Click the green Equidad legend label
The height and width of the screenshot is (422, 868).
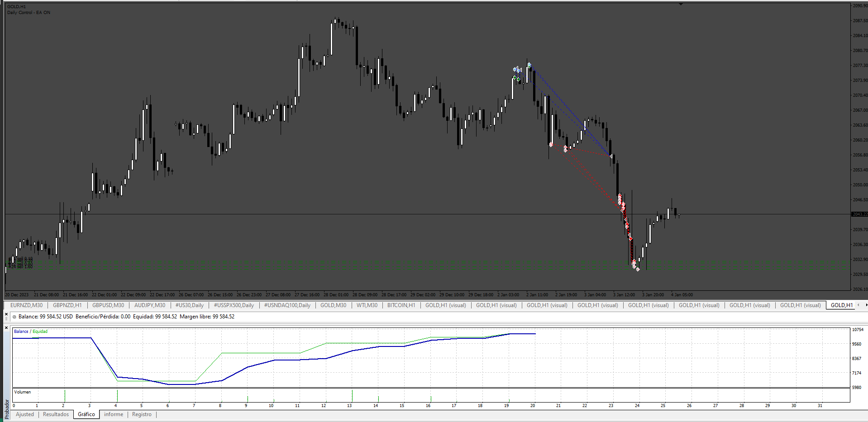click(x=40, y=332)
